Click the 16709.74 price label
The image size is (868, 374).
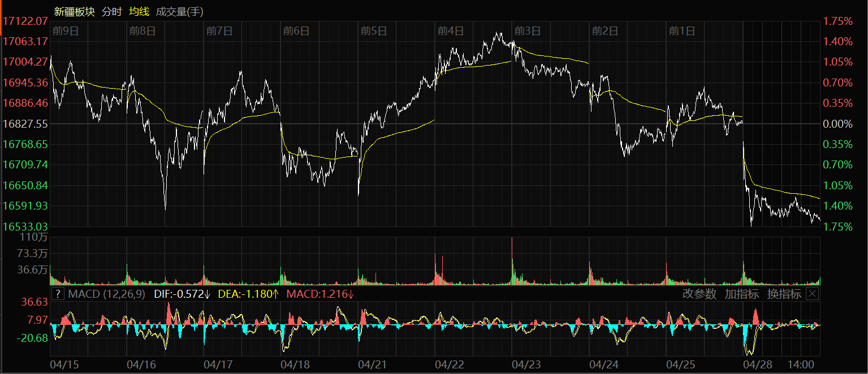coord(25,164)
